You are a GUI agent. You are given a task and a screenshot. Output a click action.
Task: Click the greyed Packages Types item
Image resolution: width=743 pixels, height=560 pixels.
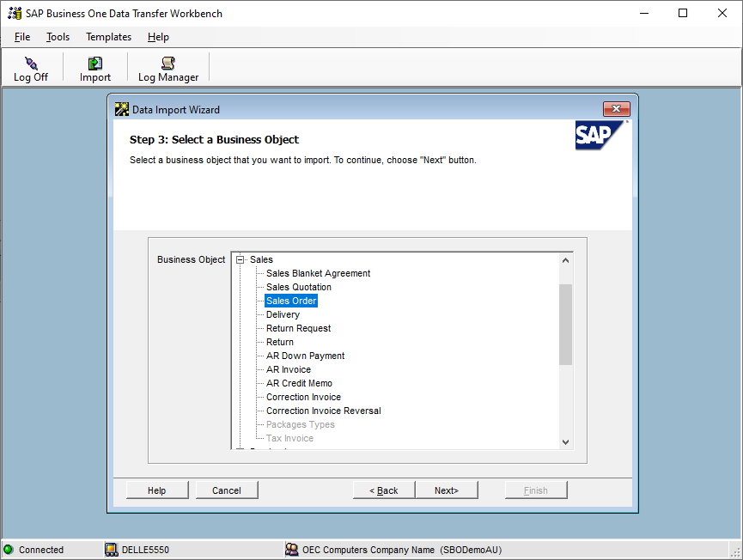(300, 424)
